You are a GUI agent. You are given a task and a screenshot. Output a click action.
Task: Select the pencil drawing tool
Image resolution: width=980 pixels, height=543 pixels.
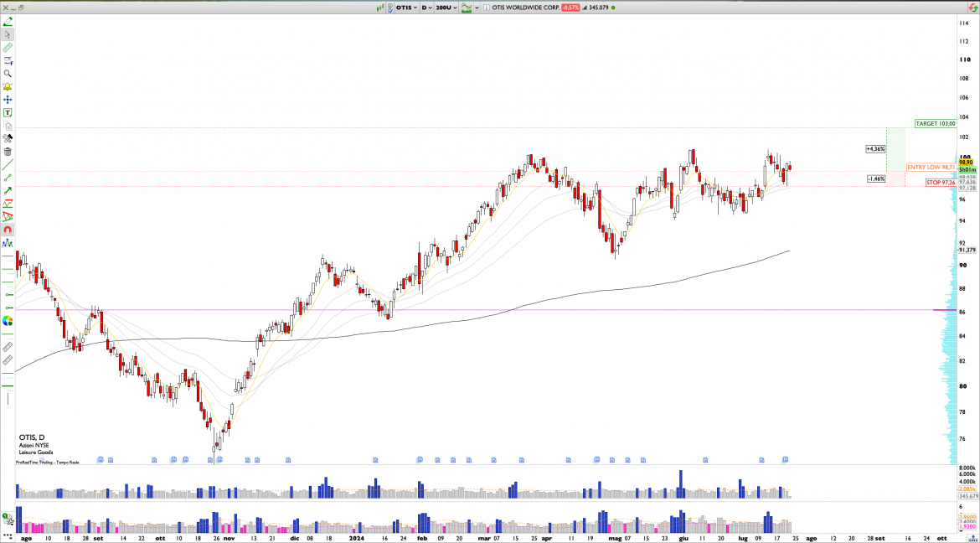click(x=8, y=21)
